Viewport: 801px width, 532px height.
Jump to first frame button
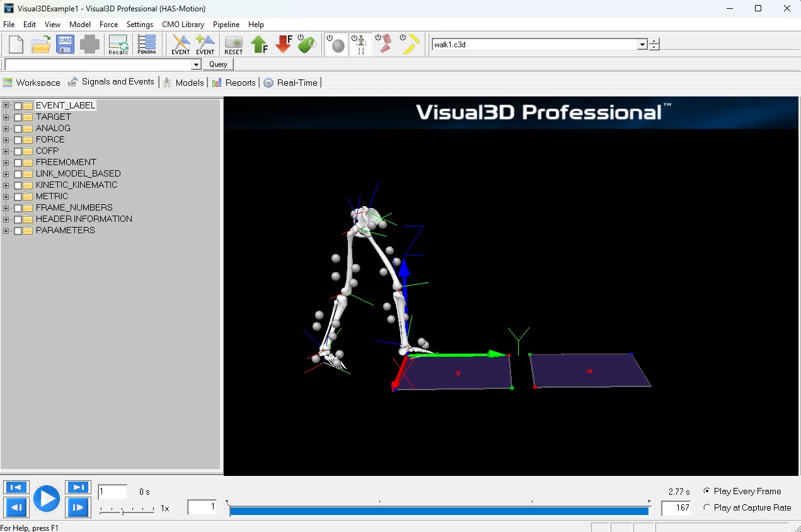point(16,487)
